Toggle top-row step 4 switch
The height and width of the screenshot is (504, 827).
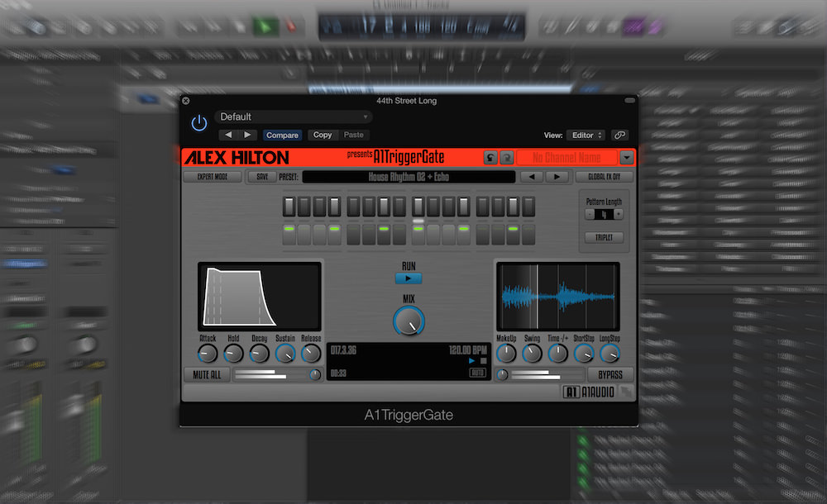pos(334,207)
